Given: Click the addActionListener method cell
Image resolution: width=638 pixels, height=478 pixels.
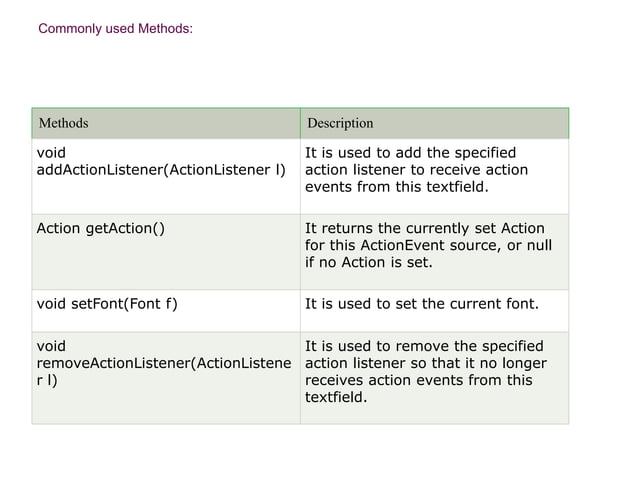Looking at the screenshot, I should [160, 170].
